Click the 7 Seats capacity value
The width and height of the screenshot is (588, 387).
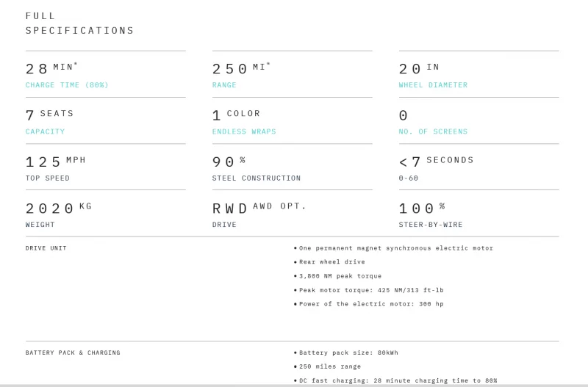(49, 115)
